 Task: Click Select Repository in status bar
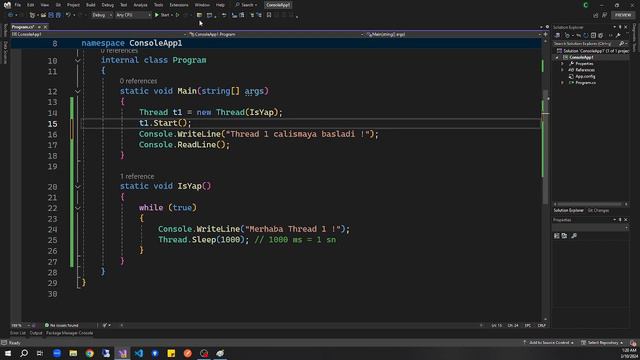[602, 343]
